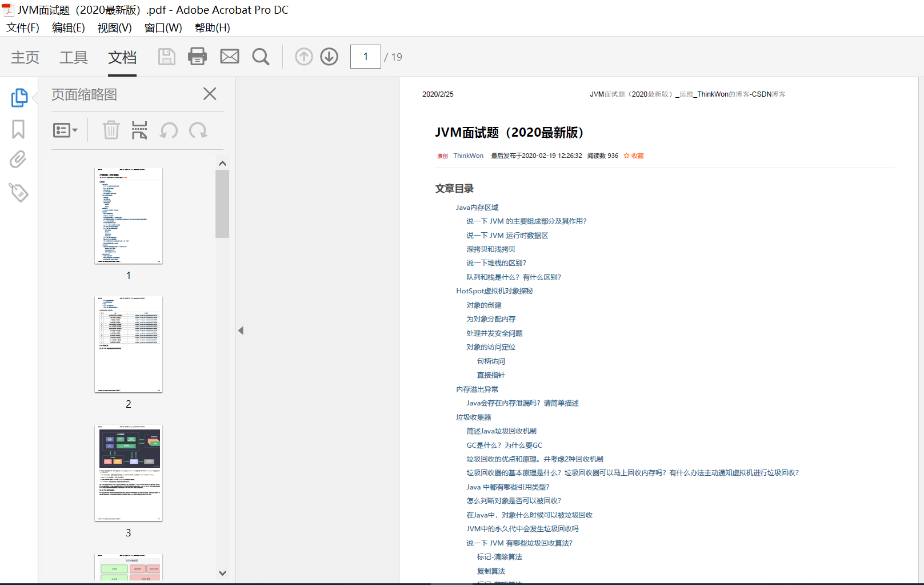Open link 垃圾收集器

(474, 417)
